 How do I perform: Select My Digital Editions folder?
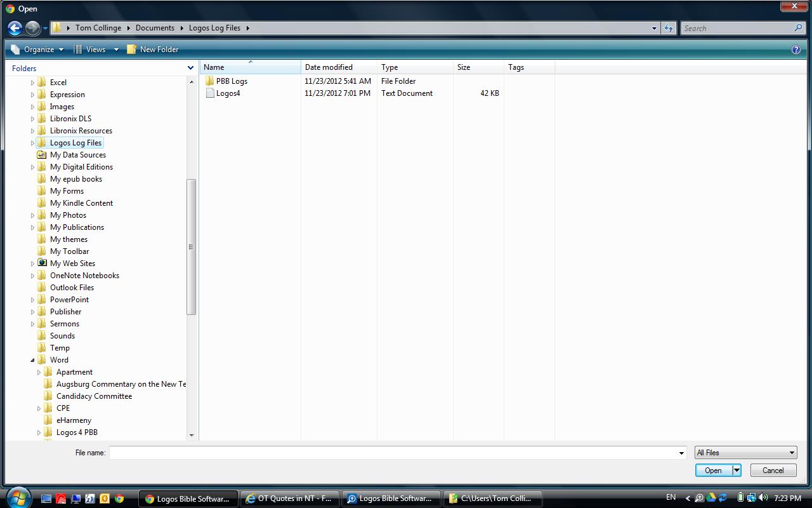(81, 167)
